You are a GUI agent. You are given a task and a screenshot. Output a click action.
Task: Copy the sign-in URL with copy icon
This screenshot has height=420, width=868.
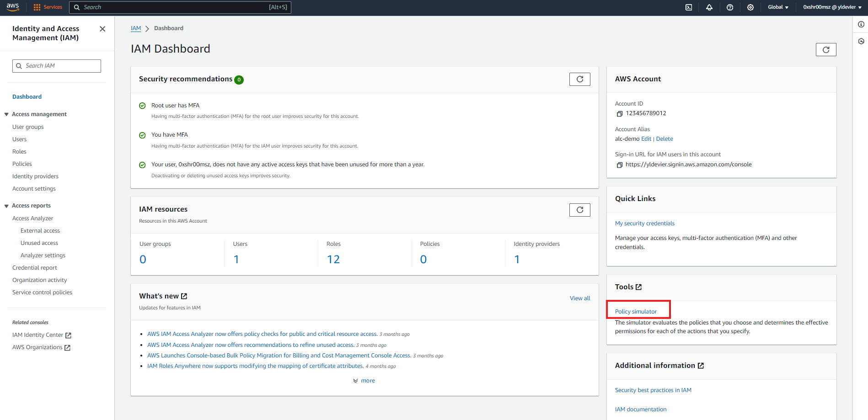point(619,165)
